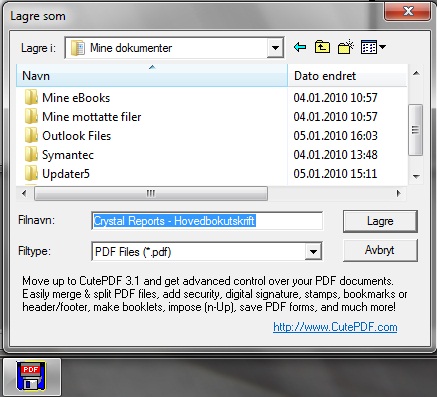
Task: Select the Mine mottatte filer entry
Action: pyautogui.click(x=92, y=117)
